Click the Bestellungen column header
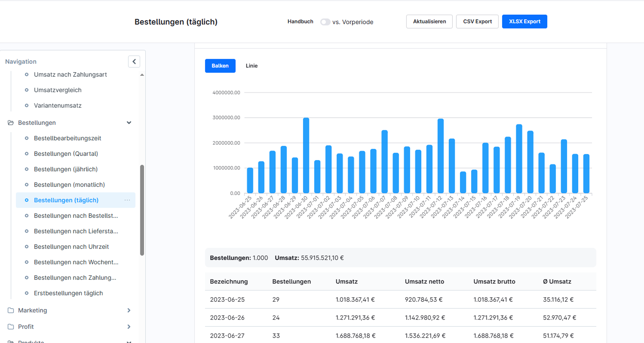 point(291,281)
